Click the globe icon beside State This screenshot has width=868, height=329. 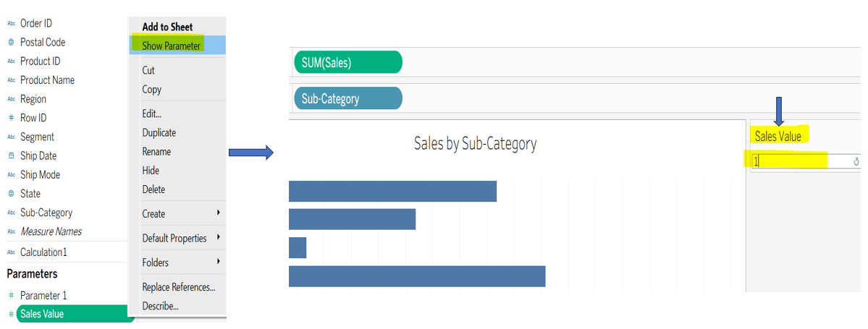(11, 194)
